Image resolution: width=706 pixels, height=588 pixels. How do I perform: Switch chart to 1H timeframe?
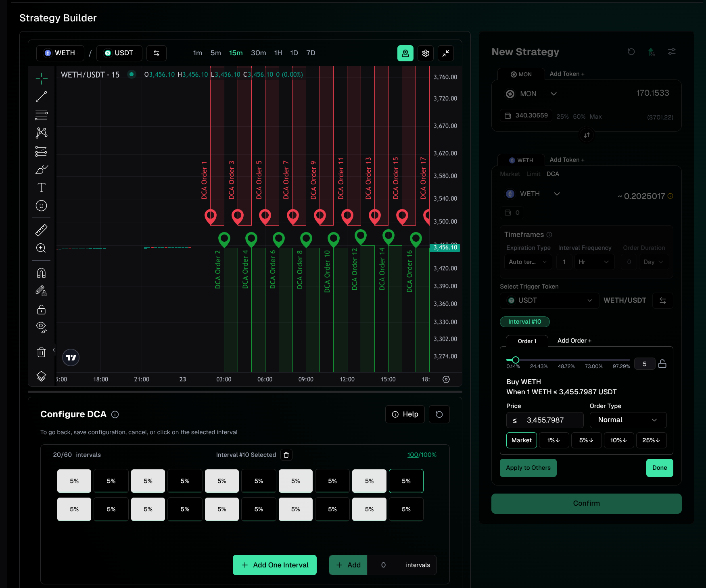[x=278, y=53]
